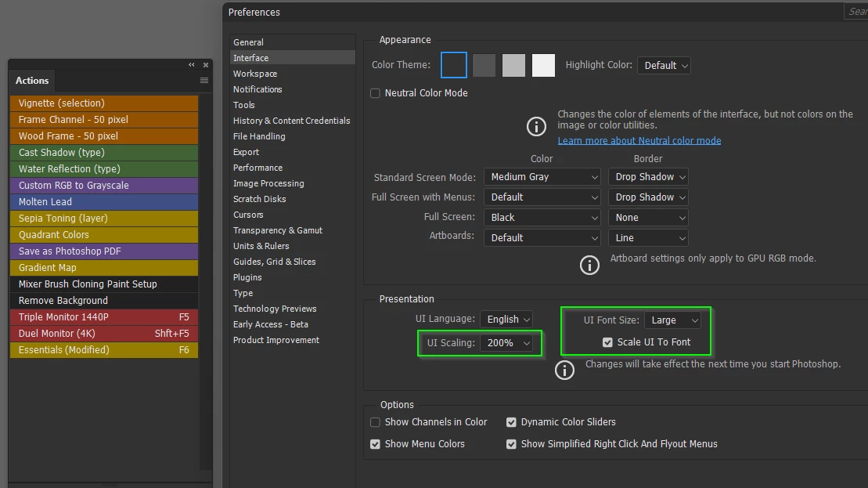Disable Dynamic Color Sliders

point(512,422)
